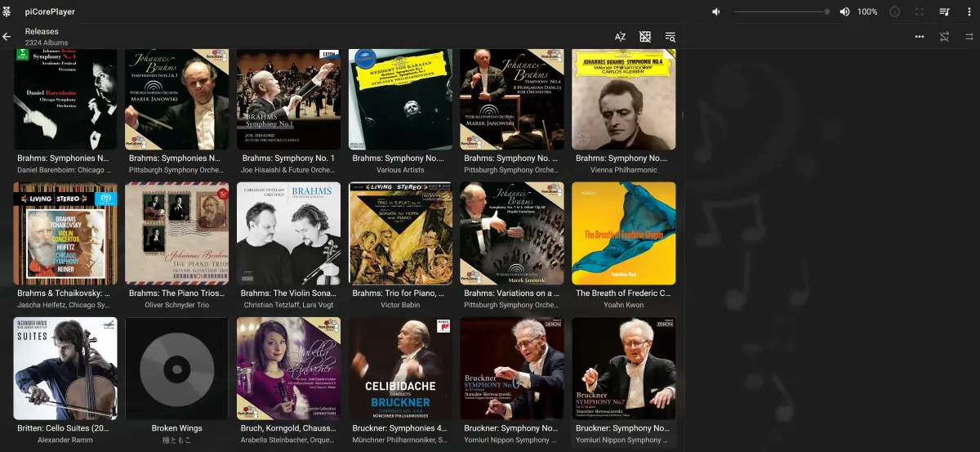Click the Raspberry Pi logo icon
This screenshot has height=452, width=980.
pos(7,11)
